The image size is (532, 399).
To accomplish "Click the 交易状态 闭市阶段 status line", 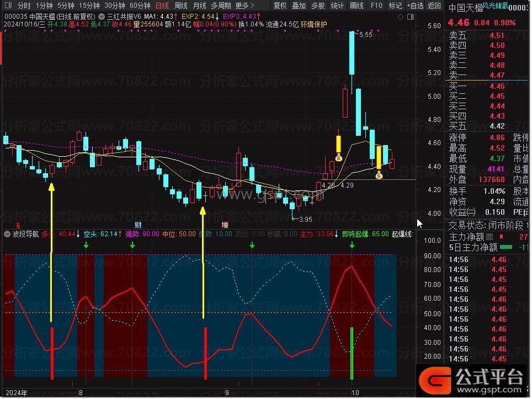I will [x=488, y=225].
